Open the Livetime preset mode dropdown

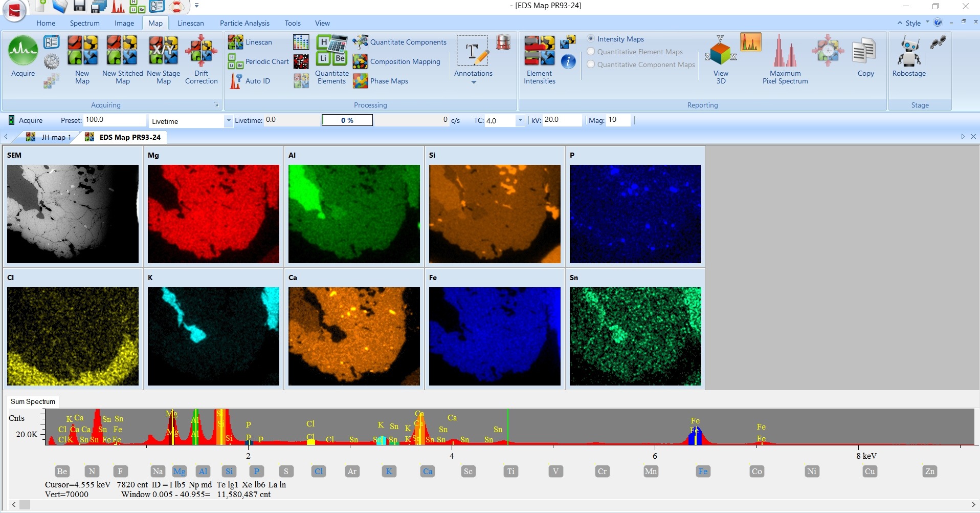228,121
